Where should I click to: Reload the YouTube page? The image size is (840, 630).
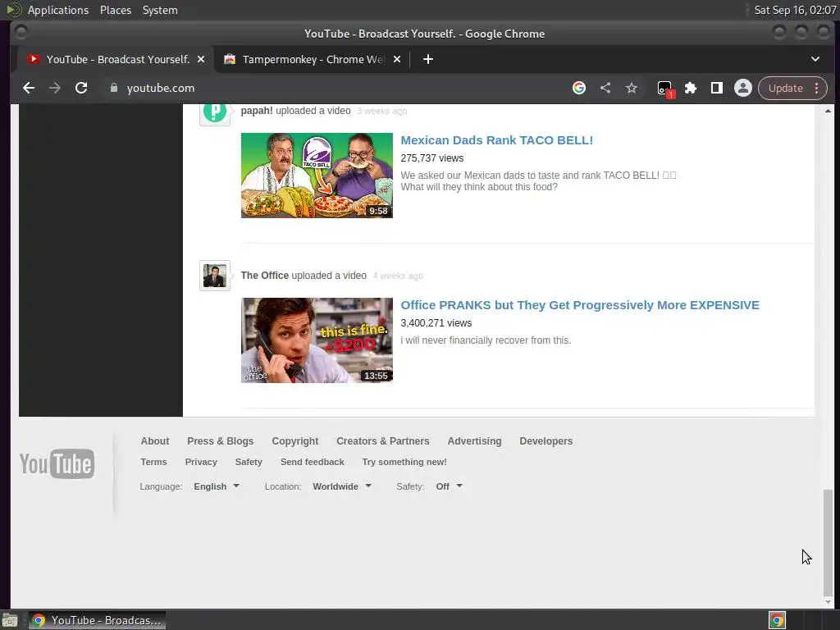81,88
